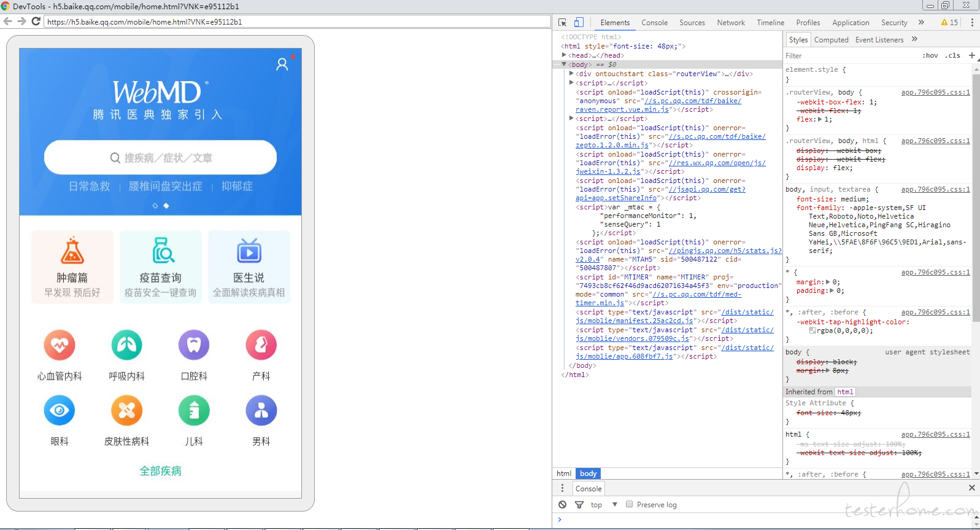Tap the 肿瘤篇 flask icon
The image size is (980, 530).
click(x=72, y=251)
